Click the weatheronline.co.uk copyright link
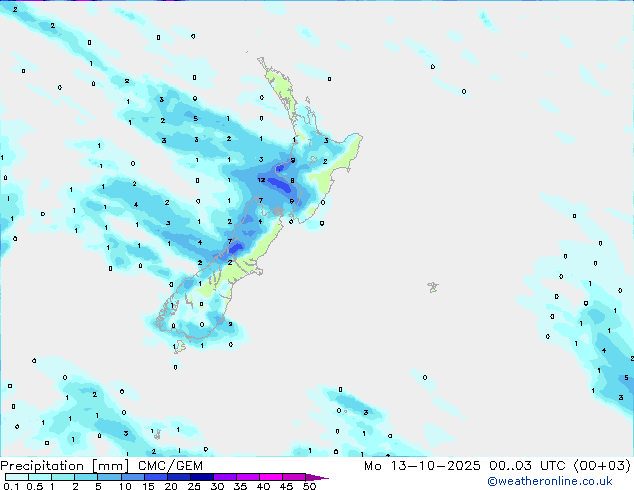Viewport: 634px width, 490px height. (x=549, y=481)
